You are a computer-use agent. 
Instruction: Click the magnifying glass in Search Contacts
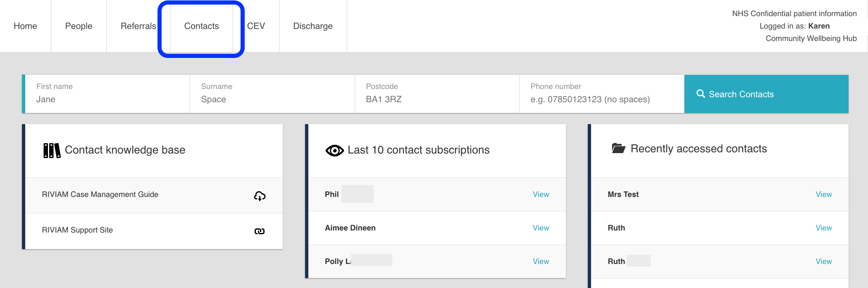click(701, 94)
